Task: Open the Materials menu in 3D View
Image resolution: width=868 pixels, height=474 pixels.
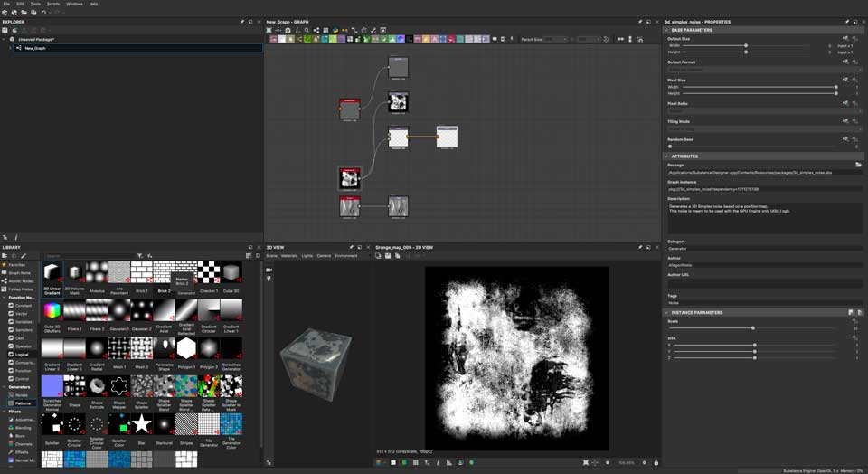Action: (289, 256)
